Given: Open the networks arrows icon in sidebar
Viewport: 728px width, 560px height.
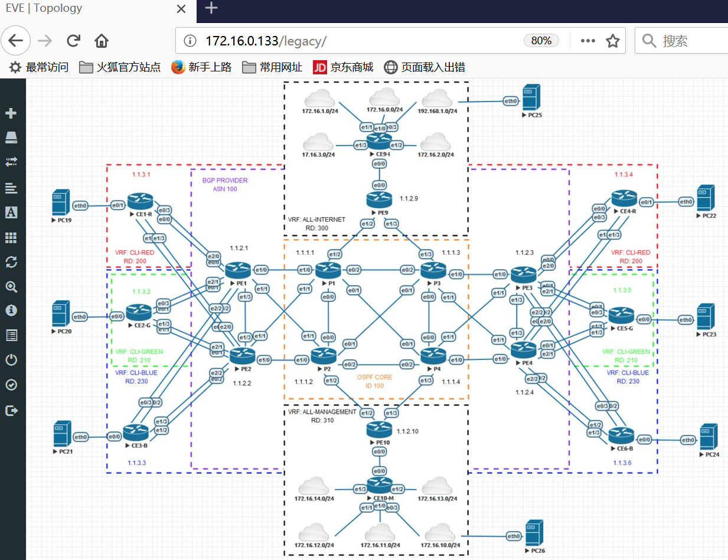Looking at the screenshot, I should 11,162.
